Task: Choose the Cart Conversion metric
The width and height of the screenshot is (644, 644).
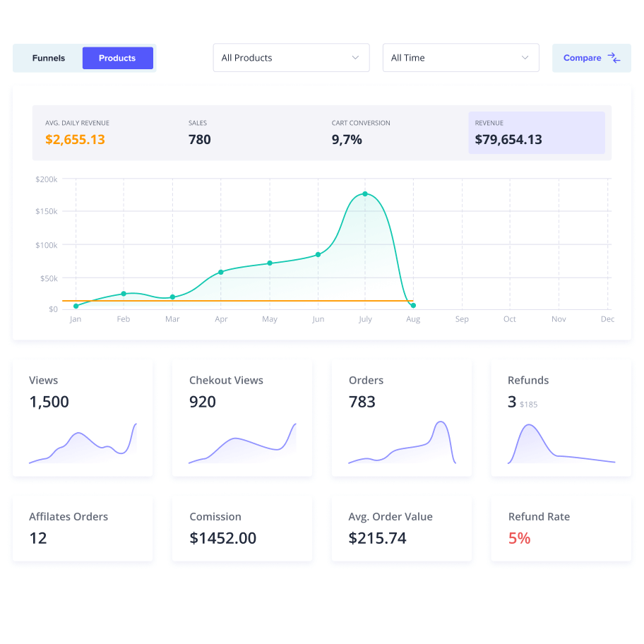Action: tap(360, 133)
